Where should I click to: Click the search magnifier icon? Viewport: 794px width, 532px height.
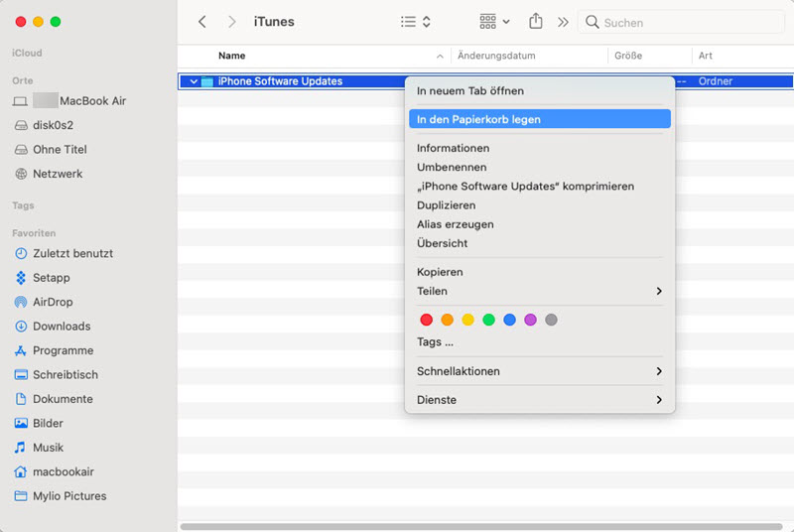pyautogui.click(x=592, y=22)
